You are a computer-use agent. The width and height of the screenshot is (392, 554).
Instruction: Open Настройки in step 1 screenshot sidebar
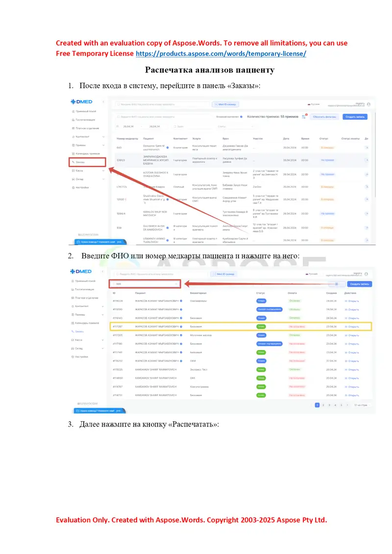(80, 188)
